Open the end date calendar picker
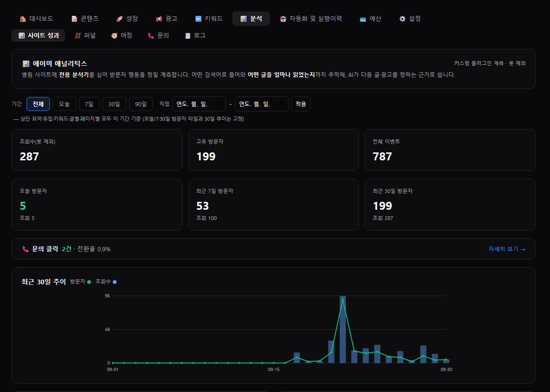Image resolution: width=550 pixels, height=392 pixels. pyautogui.click(x=282, y=104)
